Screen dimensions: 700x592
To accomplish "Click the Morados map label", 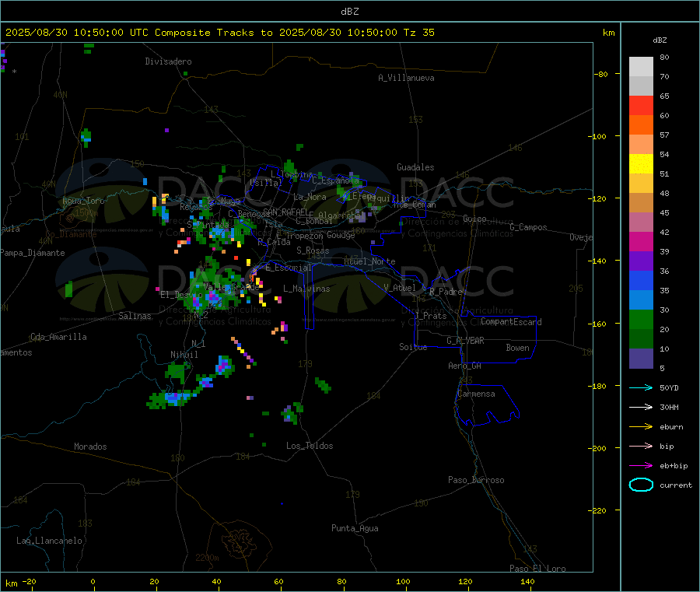I will coord(91,447).
